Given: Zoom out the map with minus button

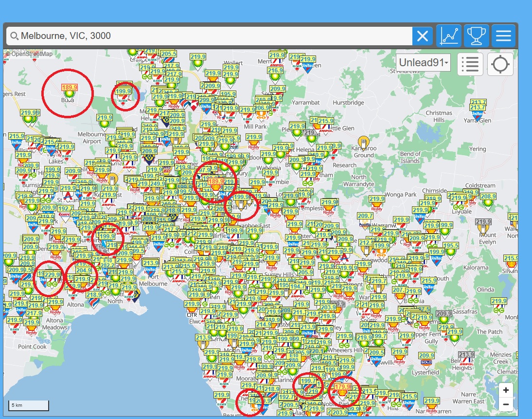Looking at the screenshot, I should point(506,404).
